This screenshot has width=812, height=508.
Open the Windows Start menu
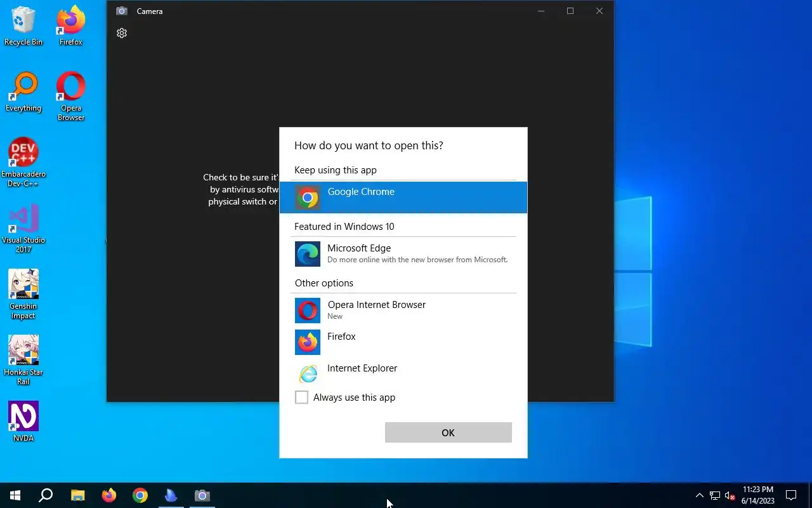[x=15, y=495]
